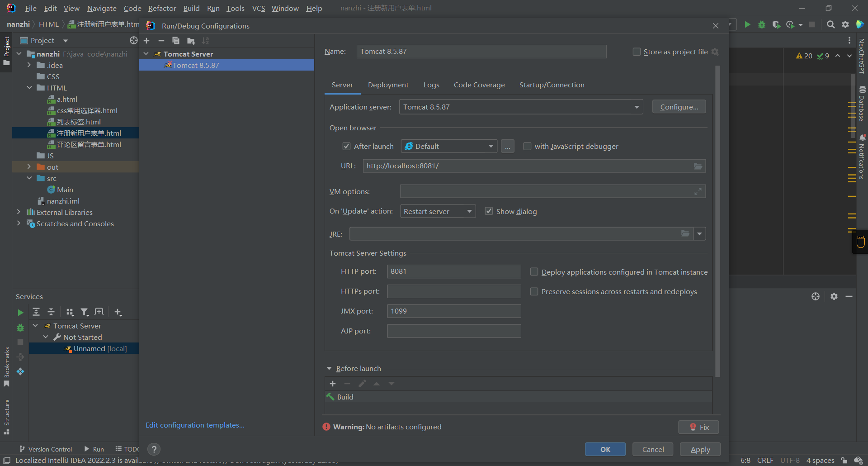Browse for the JRE folder
Viewport: 868px width, 466px height.
pos(685,234)
